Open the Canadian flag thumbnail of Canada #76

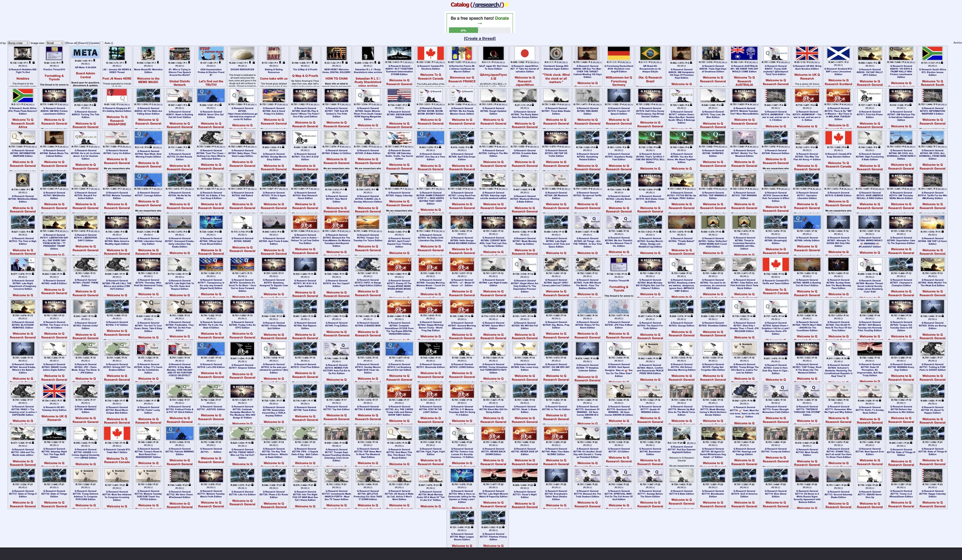coord(431,53)
